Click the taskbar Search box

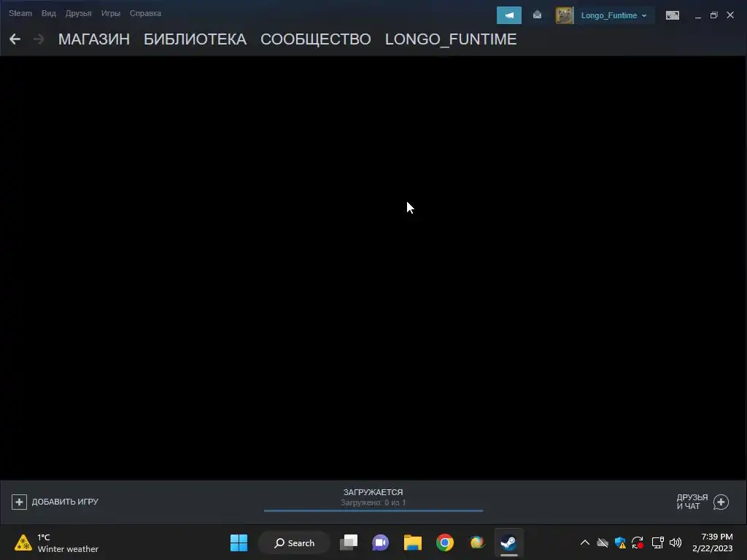295,542
